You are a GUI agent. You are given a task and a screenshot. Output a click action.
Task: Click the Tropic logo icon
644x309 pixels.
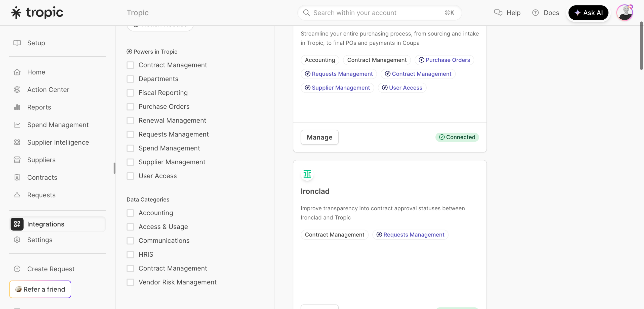pos(16,13)
